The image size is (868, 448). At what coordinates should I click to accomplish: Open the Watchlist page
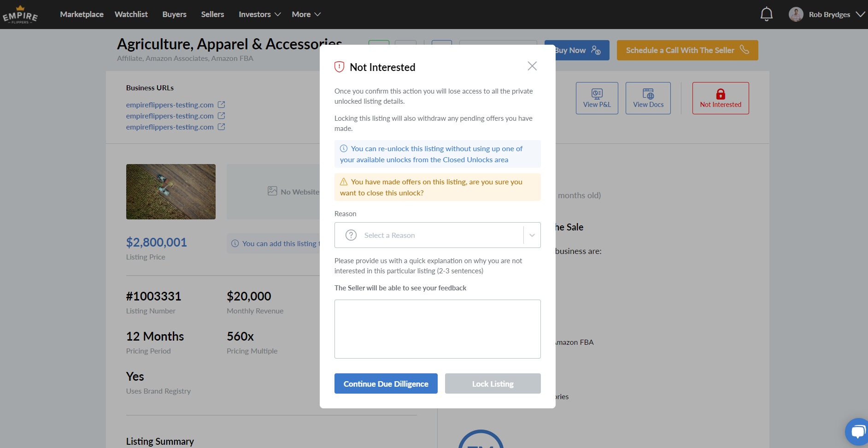pyautogui.click(x=131, y=14)
